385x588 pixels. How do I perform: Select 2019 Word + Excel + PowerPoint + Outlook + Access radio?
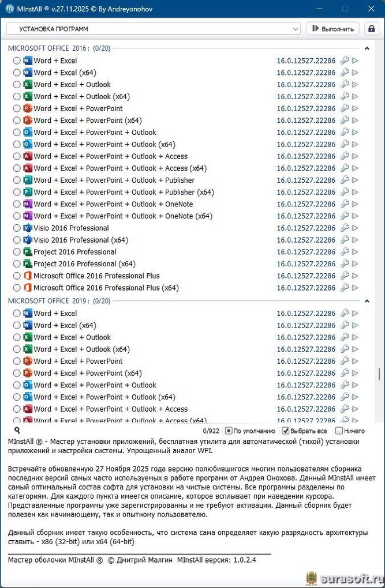(17, 409)
